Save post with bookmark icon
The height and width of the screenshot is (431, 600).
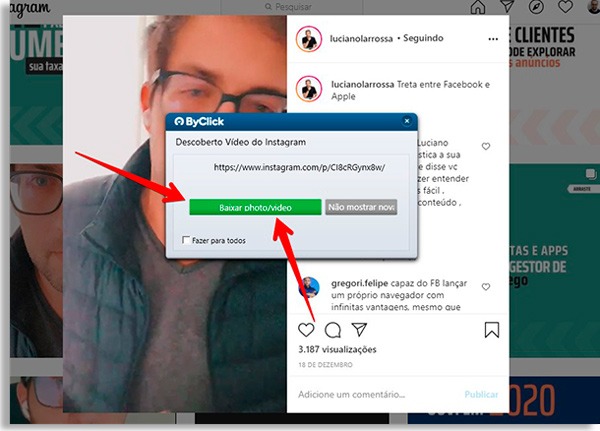coord(492,329)
